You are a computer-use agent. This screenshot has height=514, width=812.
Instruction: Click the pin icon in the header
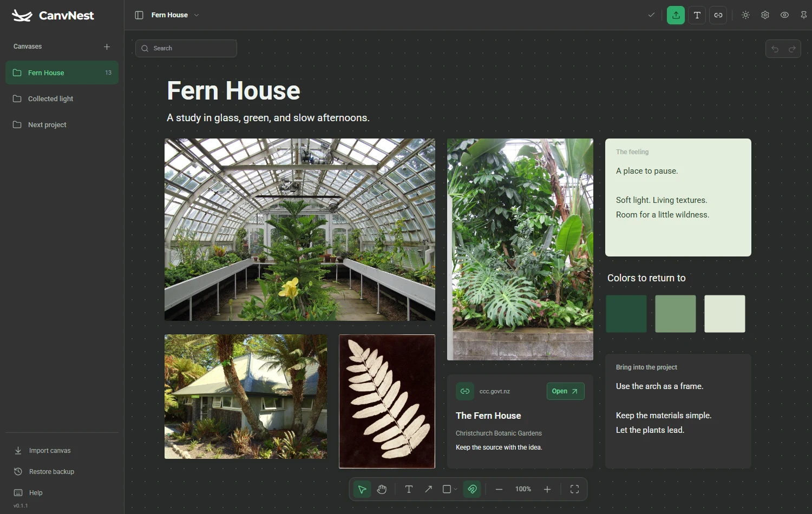click(804, 15)
